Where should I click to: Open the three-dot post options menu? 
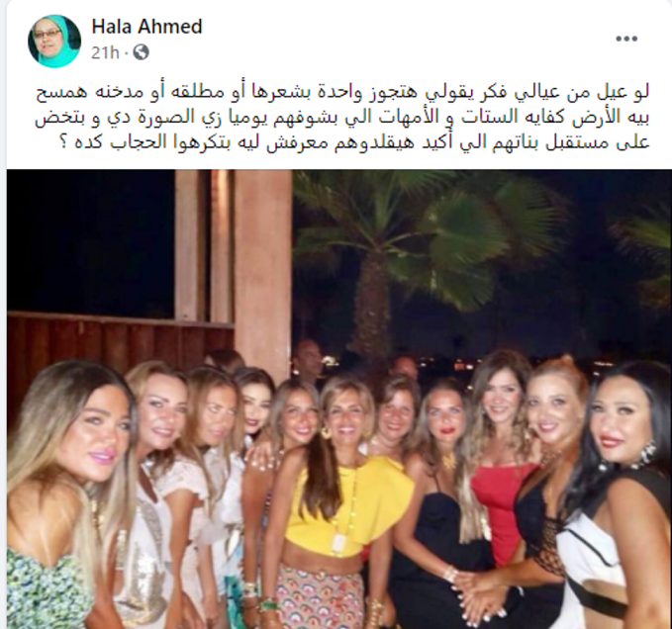(x=626, y=39)
